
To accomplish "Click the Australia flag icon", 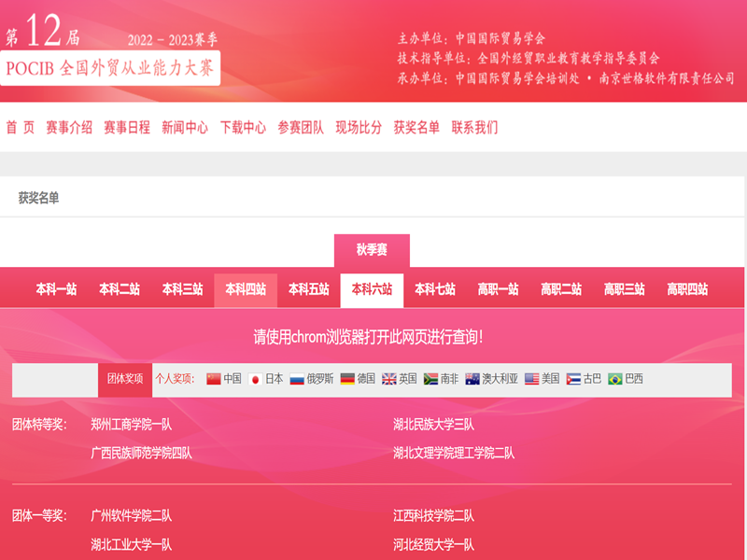I will point(472,379).
